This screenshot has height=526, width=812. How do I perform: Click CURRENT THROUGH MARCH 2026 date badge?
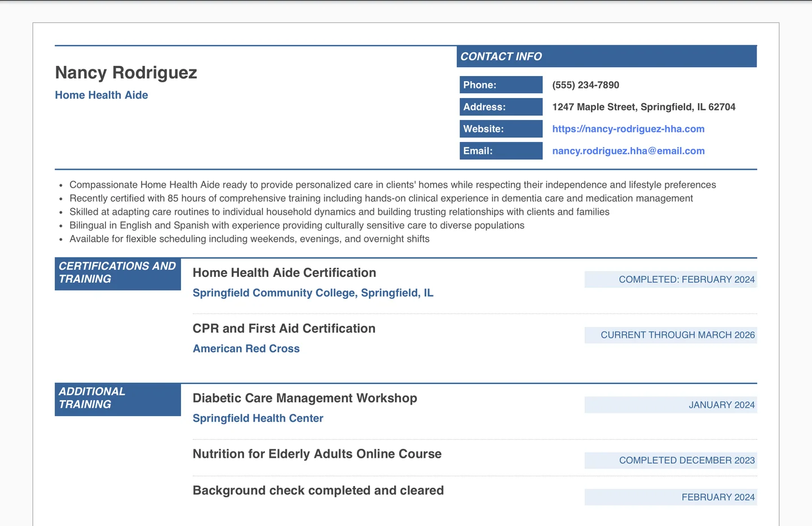click(670, 335)
